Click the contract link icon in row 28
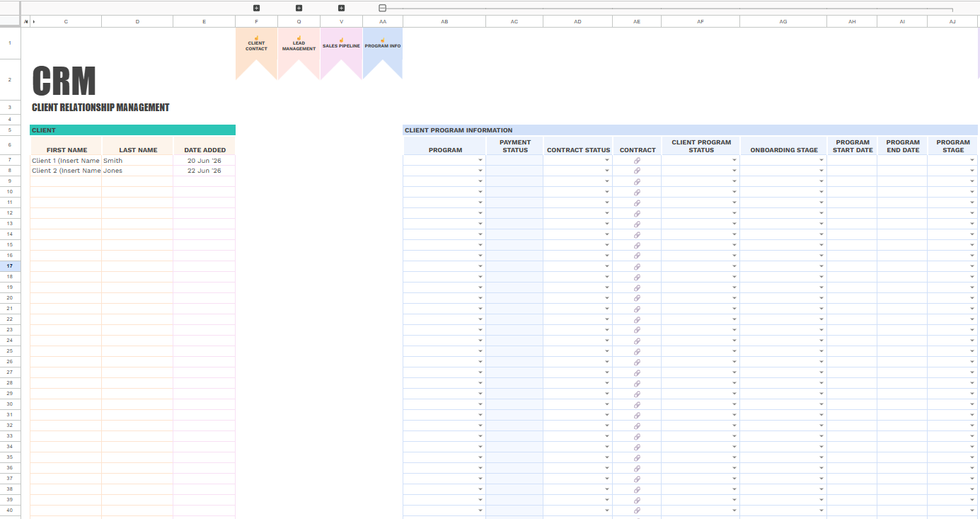 coord(637,384)
